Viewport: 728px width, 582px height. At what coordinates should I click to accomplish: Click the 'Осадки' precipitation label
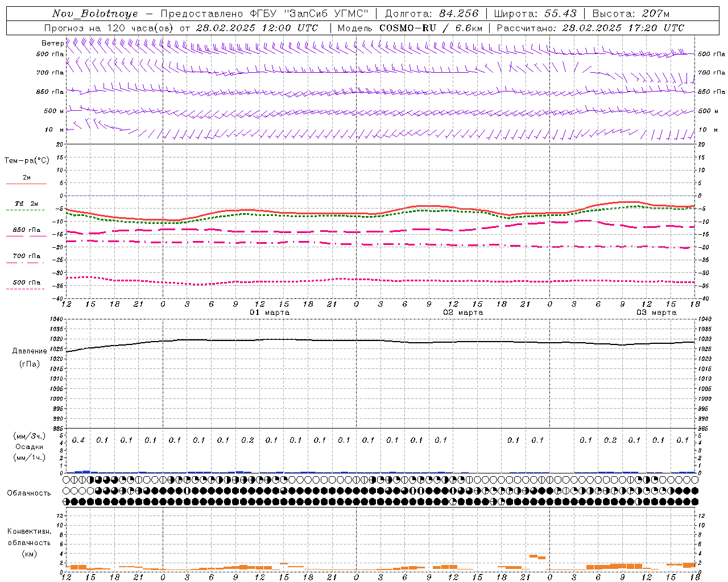coord(30,447)
